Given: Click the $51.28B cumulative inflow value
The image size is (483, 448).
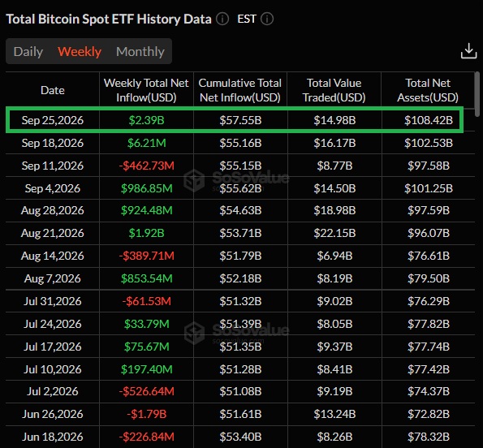Looking at the screenshot, I should click(x=240, y=369).
